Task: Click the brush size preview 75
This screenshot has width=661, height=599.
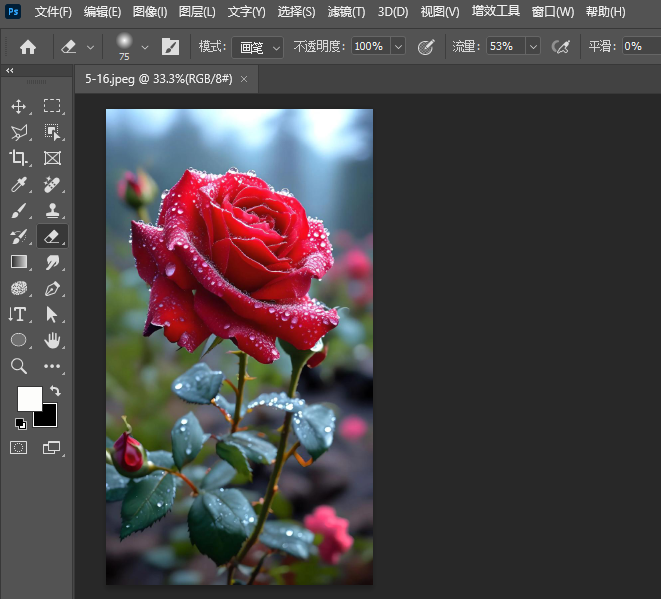Action: pos(124,47)
